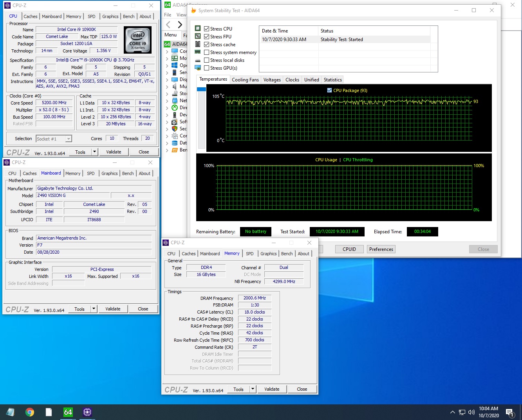Enable the Stress local disks checkbox
Image resolution: width=522 pixels, height=420 pixels.
coord(207,60)
